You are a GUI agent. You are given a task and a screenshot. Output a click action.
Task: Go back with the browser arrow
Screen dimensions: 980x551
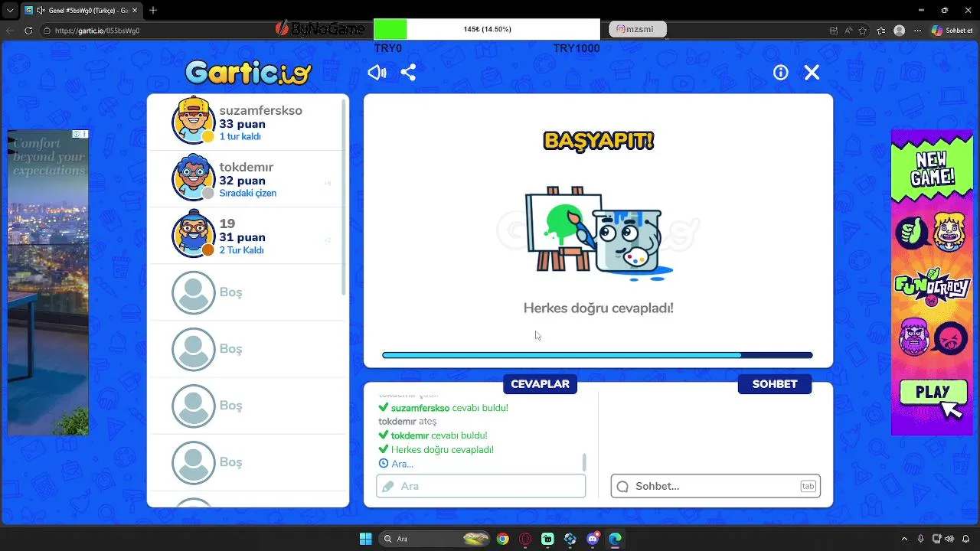click(9, 31)
